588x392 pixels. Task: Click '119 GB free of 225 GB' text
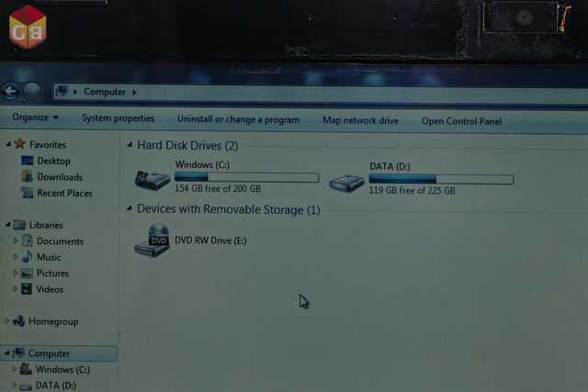[412, 190]
